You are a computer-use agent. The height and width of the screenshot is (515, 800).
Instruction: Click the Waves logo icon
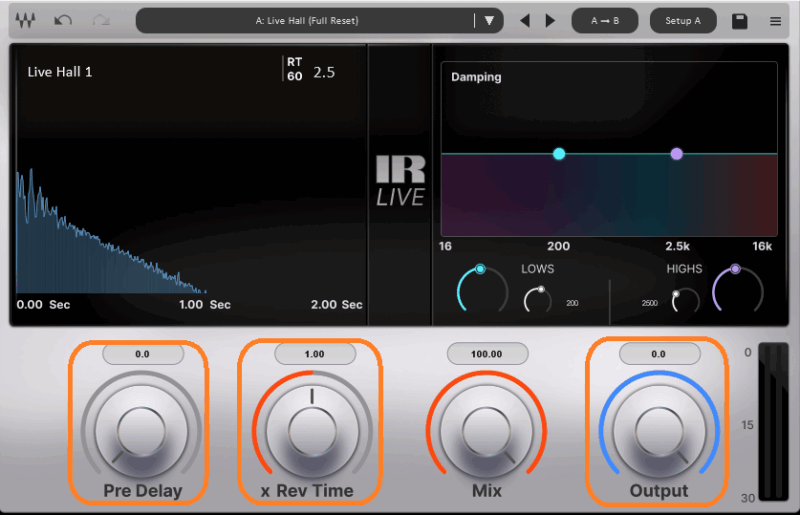[25, 20]
